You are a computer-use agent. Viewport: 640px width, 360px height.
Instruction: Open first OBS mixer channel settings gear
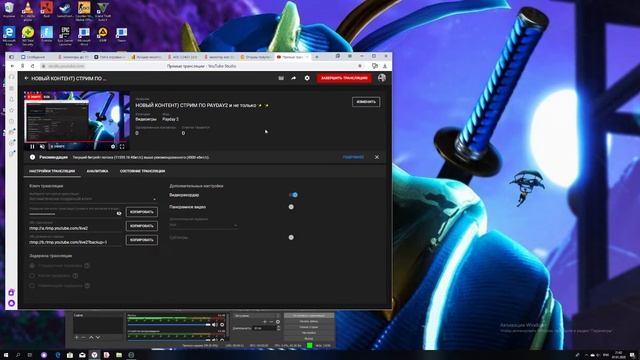(x=222, y=325)
